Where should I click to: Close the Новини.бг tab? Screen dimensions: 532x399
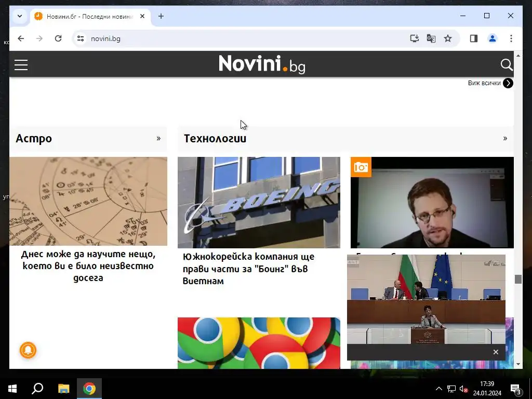click(142, 16)
